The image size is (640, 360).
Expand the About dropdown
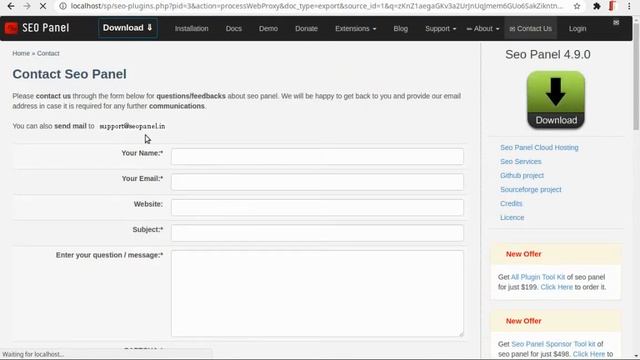point(483,29)
